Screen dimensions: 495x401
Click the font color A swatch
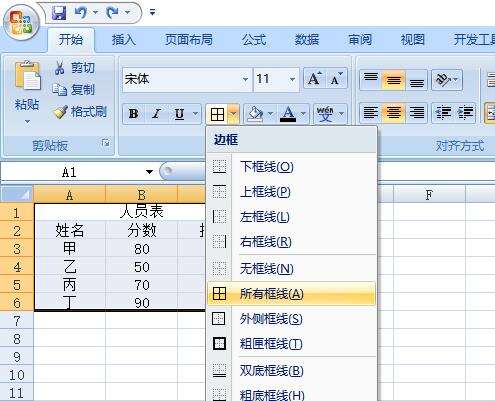coord(288,114)
